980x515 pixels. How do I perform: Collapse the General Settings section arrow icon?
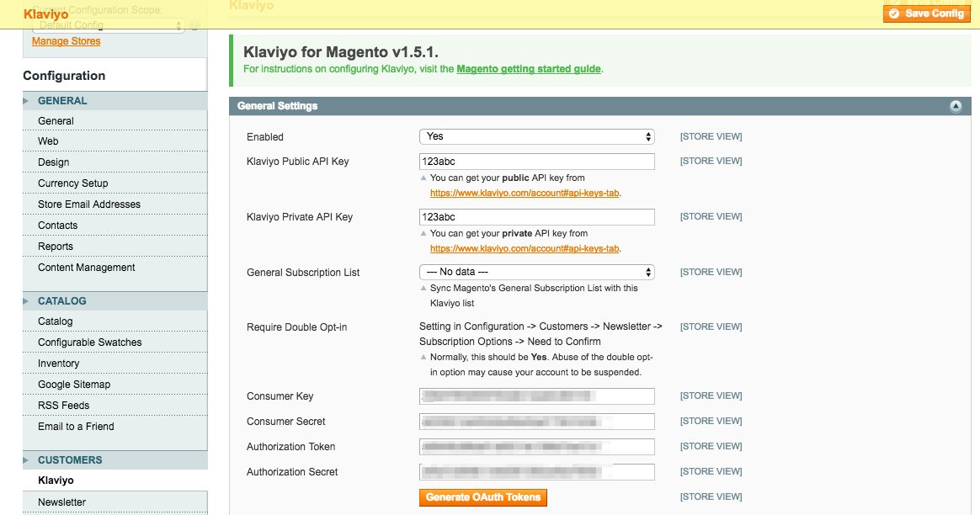point(956,106)
